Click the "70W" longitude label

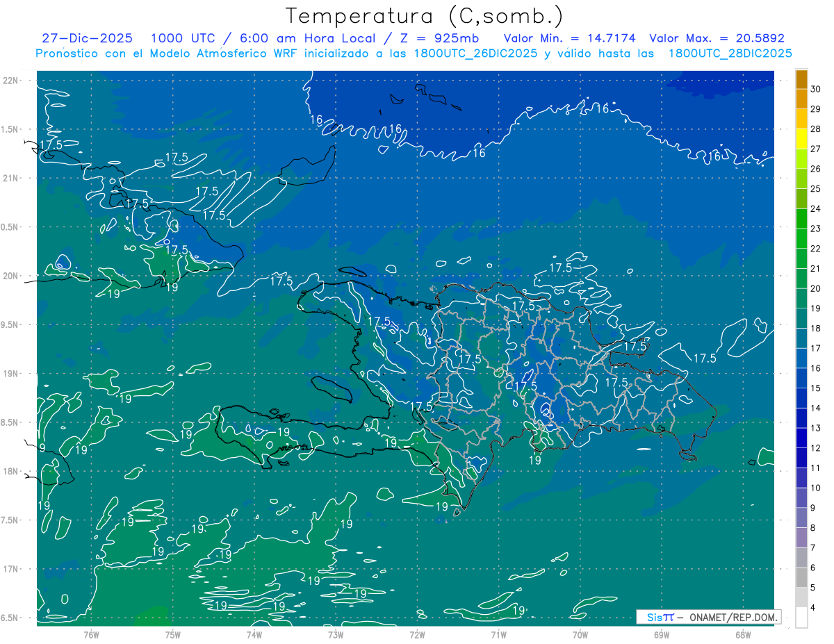580,634
